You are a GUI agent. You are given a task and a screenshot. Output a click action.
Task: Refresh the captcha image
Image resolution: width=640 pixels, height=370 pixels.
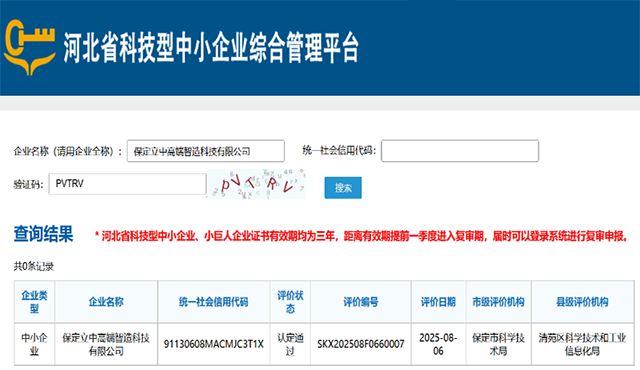point(256,184)
